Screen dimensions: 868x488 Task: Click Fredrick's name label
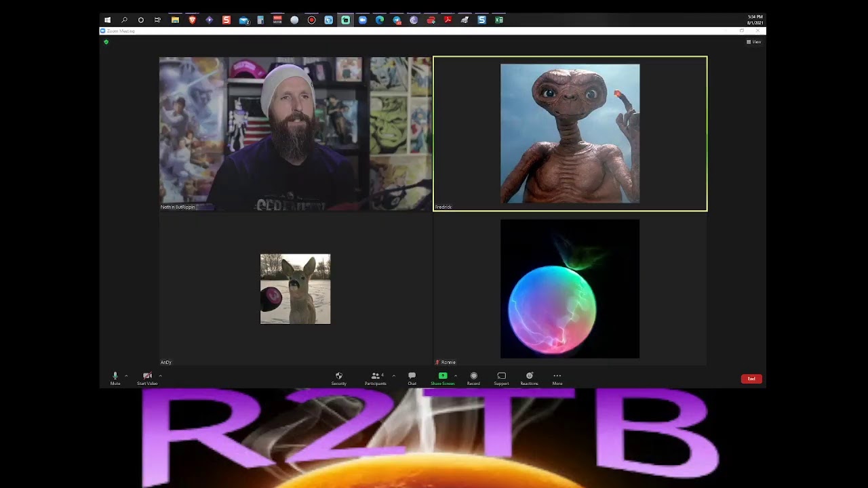[x=443, y=207]
